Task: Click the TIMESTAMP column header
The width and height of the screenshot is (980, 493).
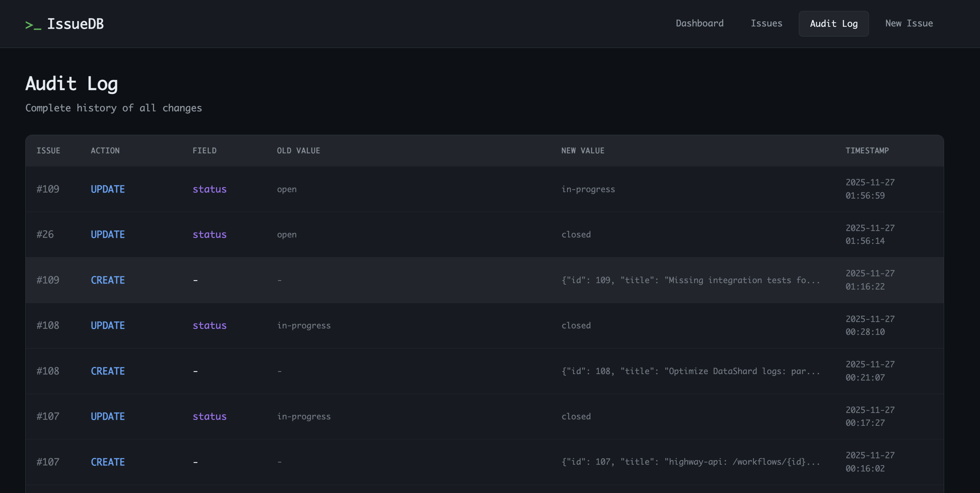Action: [867, 151]
